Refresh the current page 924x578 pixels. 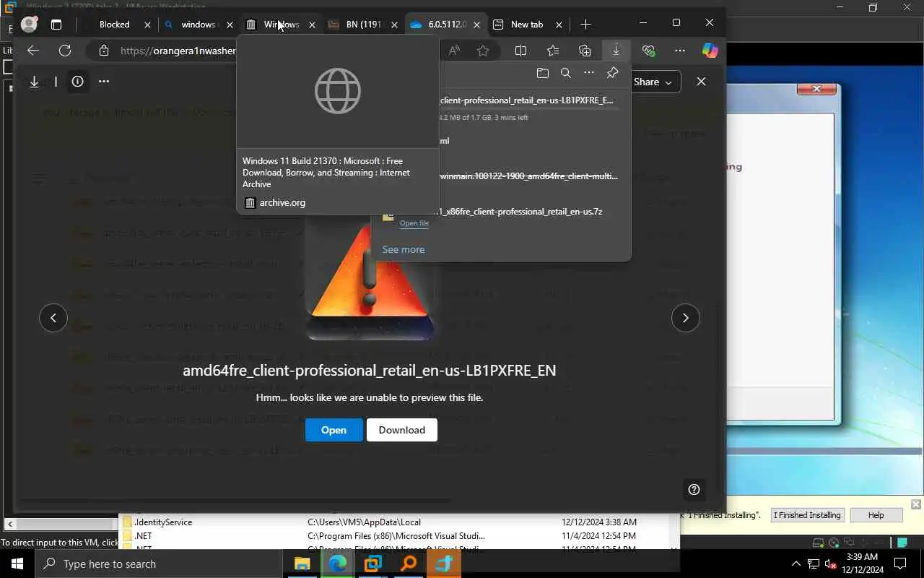pyautogui.click(x=65, y=51)
